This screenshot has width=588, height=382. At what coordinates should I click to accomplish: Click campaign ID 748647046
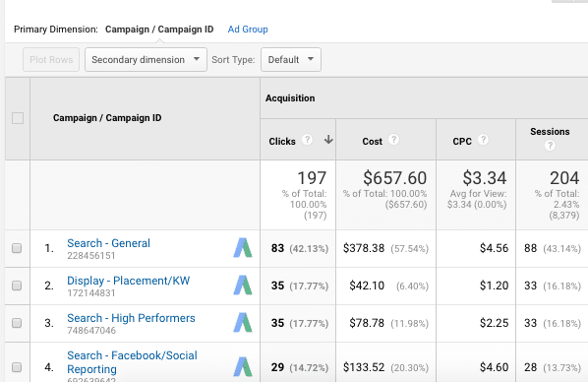click(x=91, y=331)
